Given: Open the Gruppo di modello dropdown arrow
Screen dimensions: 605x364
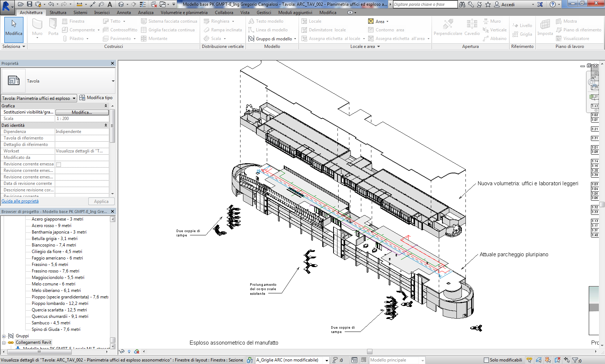Looking at the screenshot, I should (295, 39).
